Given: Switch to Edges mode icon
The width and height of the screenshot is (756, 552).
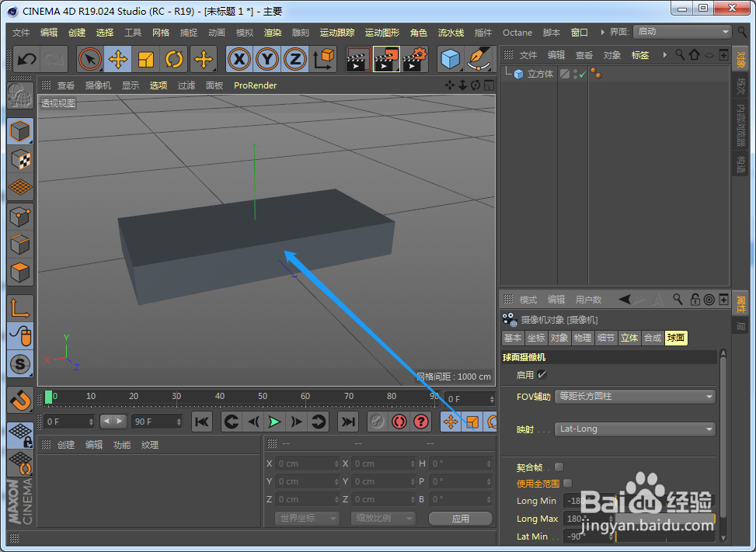Looking at the screenshot, I should pyautogui.click(x=19, y=245).
